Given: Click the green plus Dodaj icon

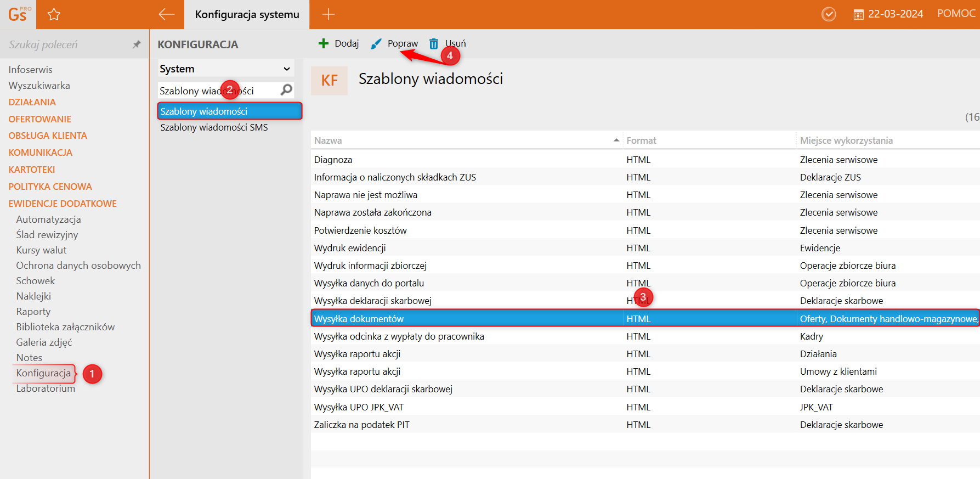Looking at the screenshot, I should [324, 43].
